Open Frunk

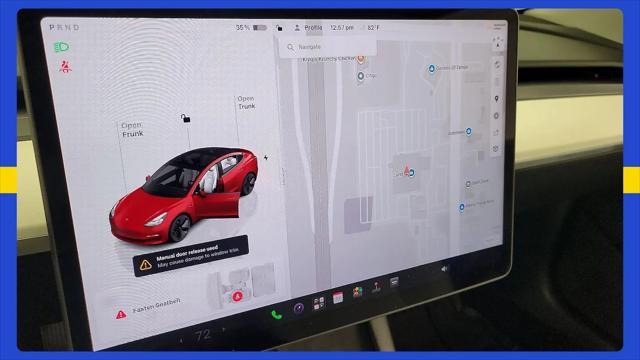[x=132, y=130]
